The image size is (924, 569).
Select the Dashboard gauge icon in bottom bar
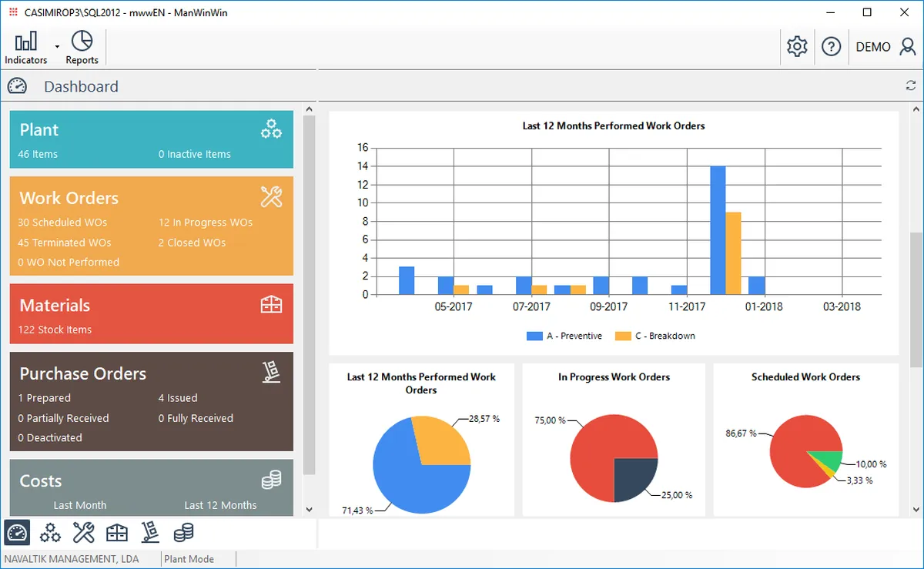[17, 532]
